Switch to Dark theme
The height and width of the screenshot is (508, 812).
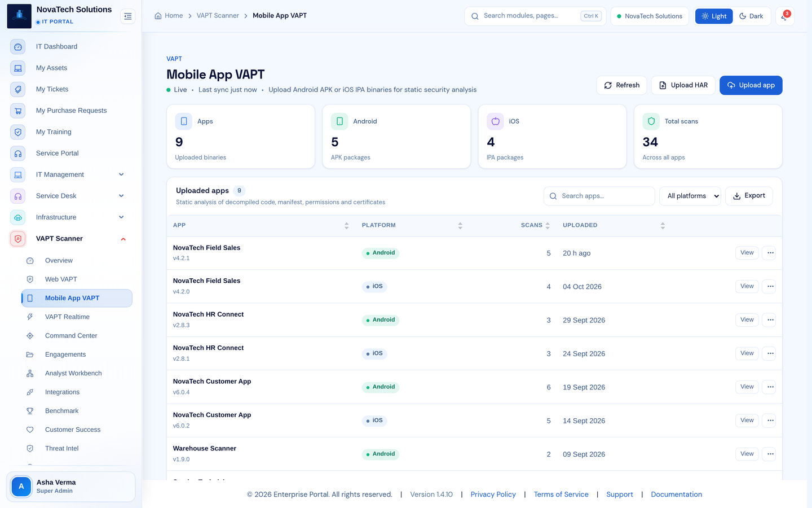(x=751, y=16)
